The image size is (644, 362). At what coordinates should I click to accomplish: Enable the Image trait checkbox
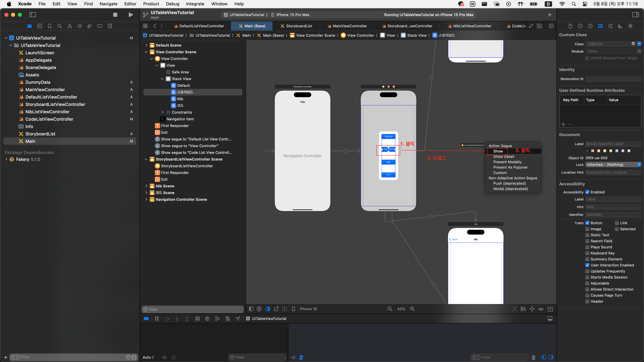(587, 229)
